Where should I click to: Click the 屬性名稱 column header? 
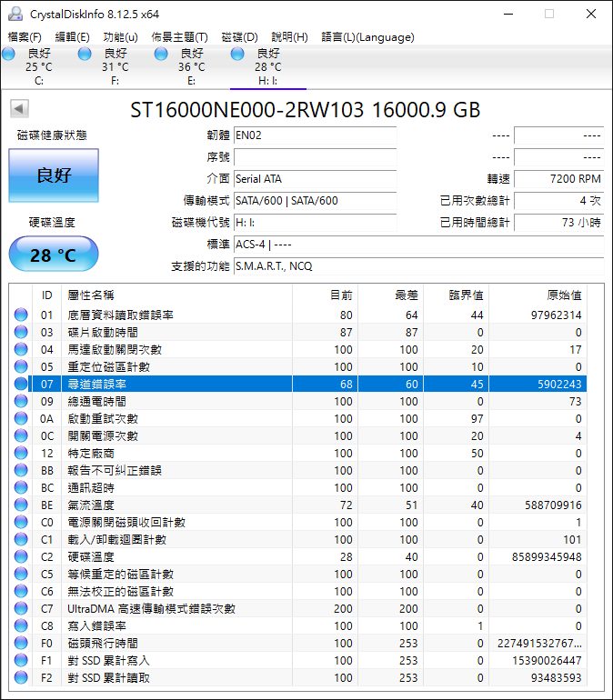tap(176, 295)
